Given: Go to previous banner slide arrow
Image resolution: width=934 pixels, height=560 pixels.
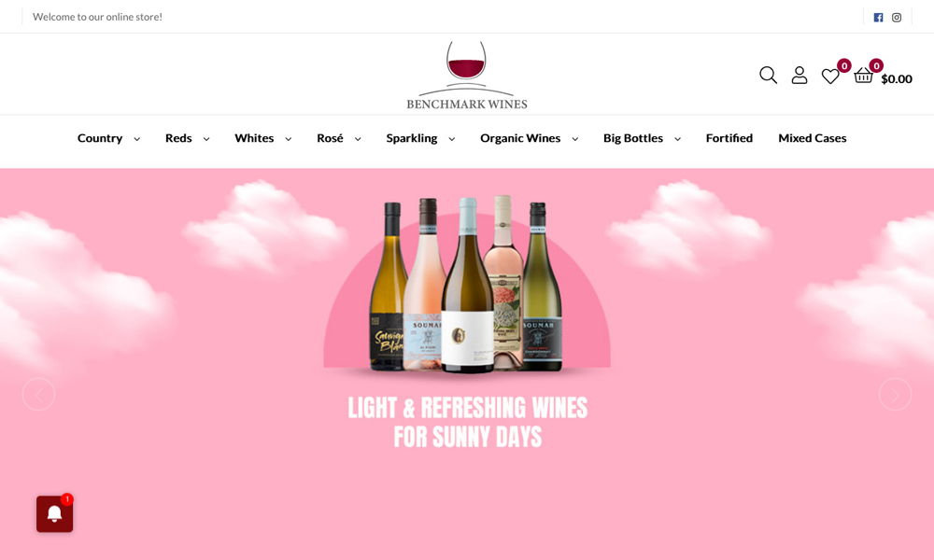Looking at the screenshot, I should pos(38,395).
